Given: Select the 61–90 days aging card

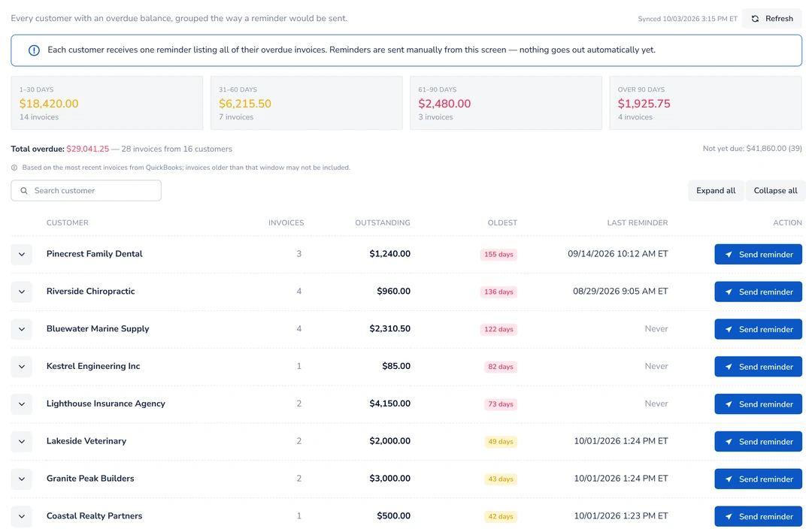Looking at the screenshot, I should (506, 103).
